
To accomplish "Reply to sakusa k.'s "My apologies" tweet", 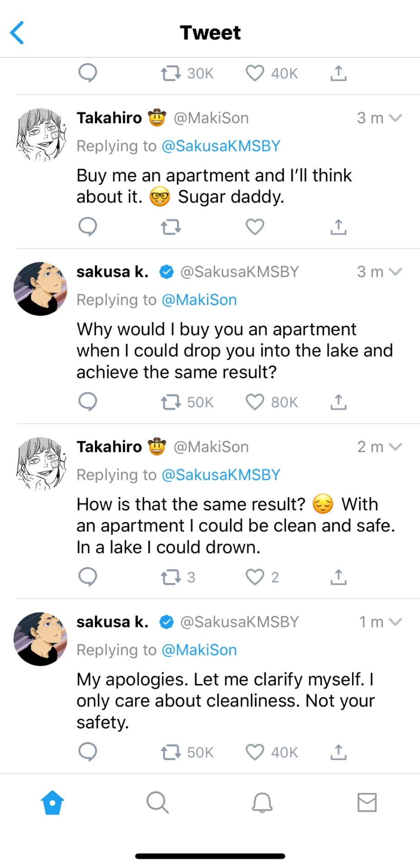I will (87, 752).
